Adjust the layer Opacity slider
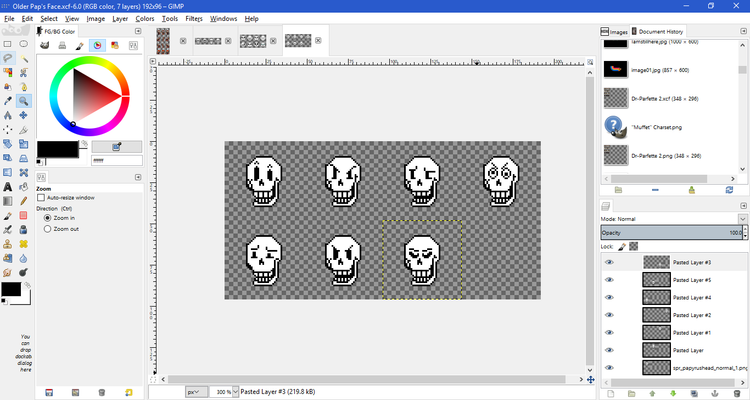 pyautogui.click(x=673, y=233)
